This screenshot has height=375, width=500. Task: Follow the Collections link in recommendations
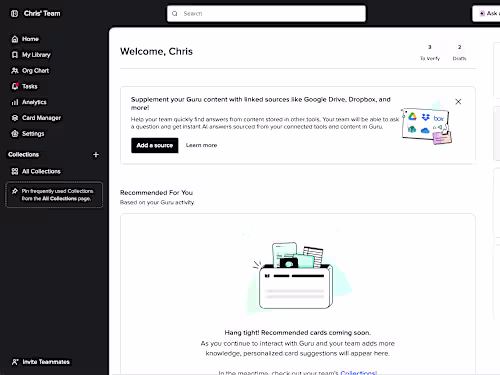tap(359, 373)
